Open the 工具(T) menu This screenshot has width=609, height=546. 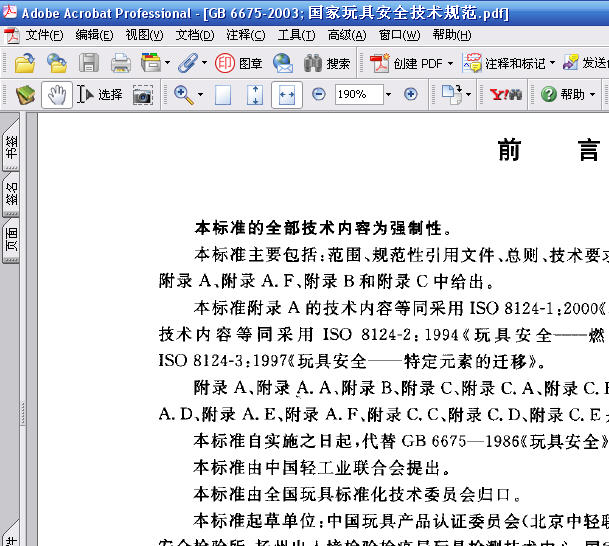click(x=296, y=35)
